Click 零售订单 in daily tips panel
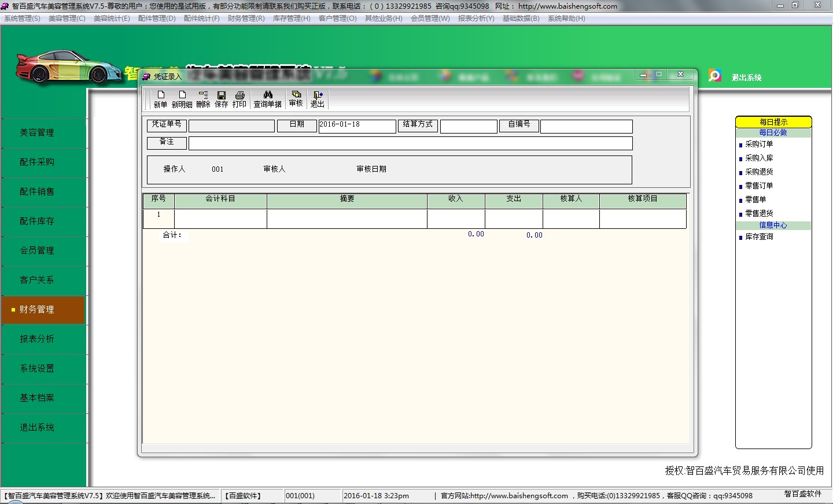 [x=758, y=186]
